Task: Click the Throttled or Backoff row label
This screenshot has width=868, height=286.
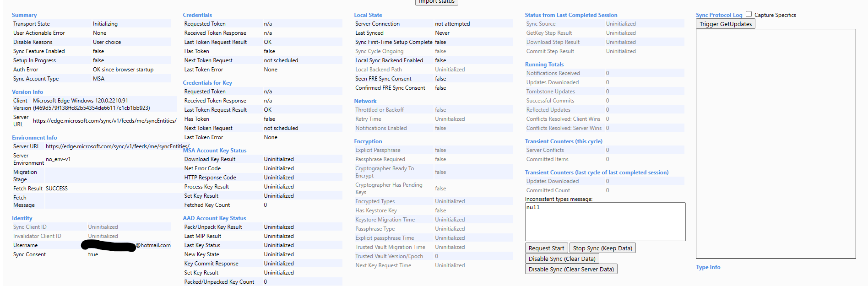Action: point(380,110)
